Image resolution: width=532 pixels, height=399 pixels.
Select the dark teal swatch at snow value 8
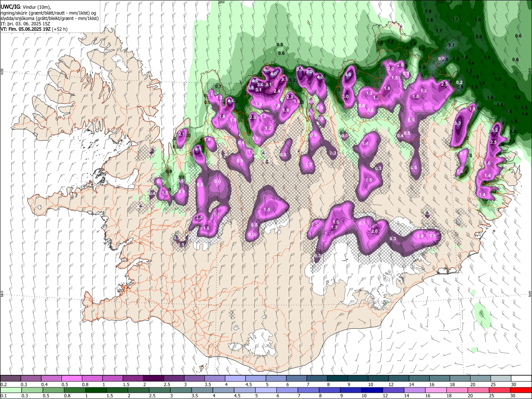(x=337, y=378)
